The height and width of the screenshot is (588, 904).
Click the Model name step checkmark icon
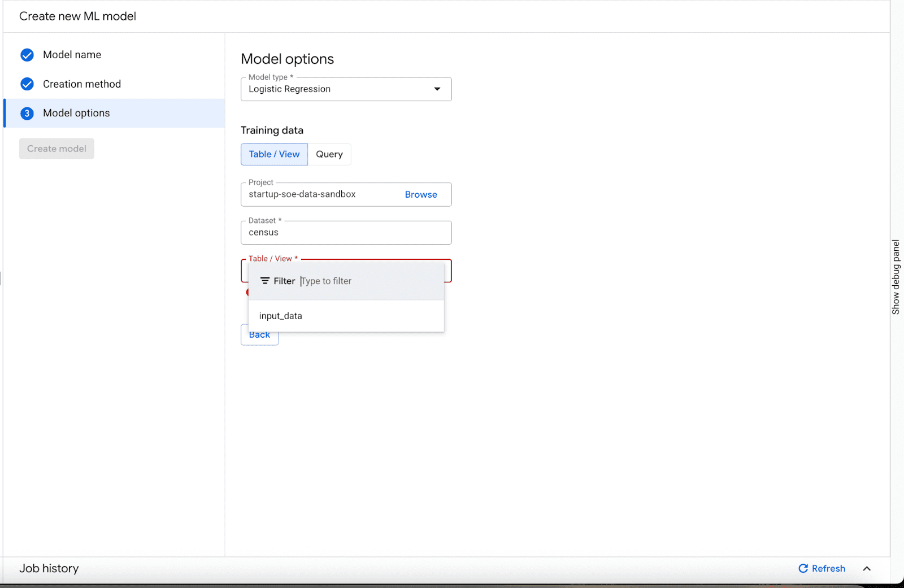coord(27,55)
